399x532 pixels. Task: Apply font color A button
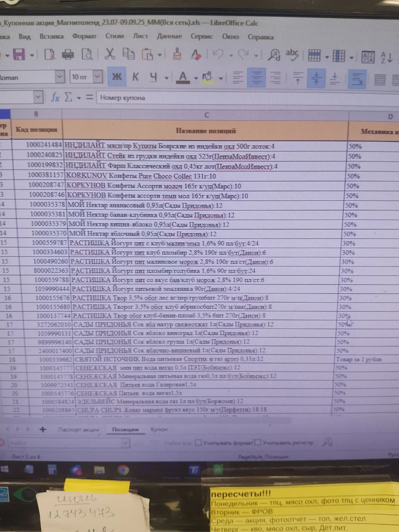point(183,77)
